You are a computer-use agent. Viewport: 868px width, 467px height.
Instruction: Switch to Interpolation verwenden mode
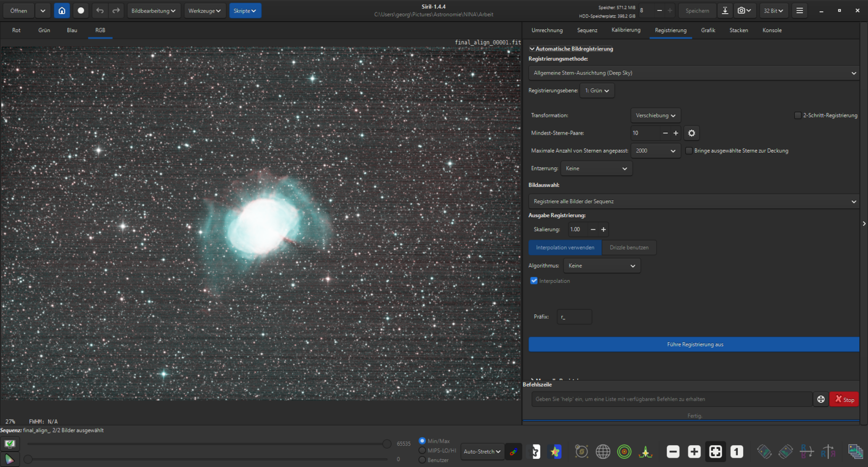565,248
